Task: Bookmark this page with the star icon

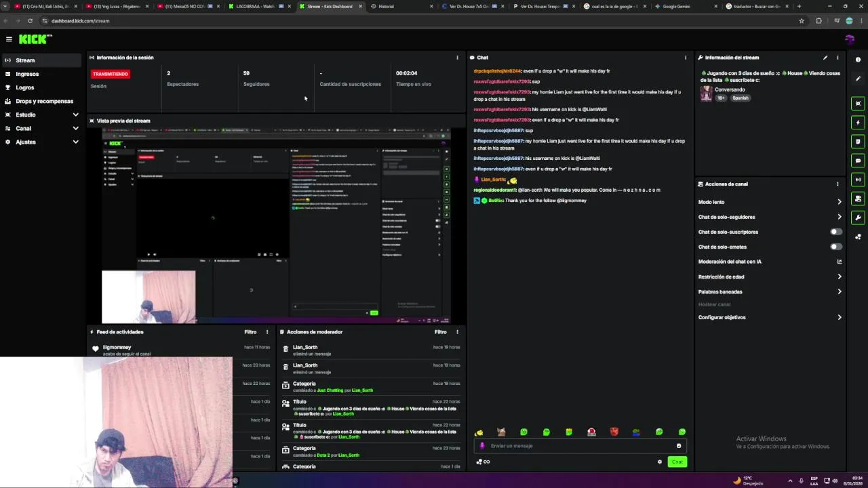Action: tap(802, 21)
